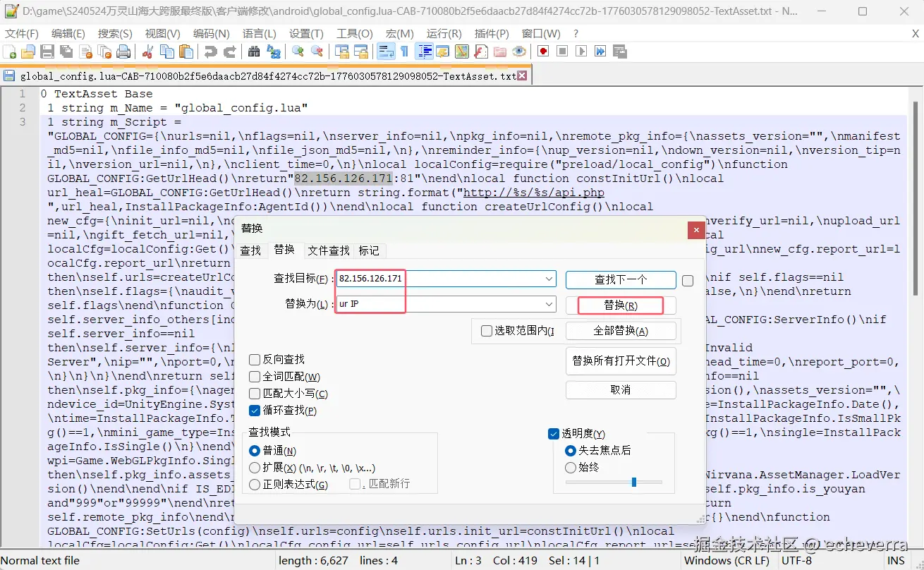Cut selection with the scissors icon
The width and height of the screenshot is (924, 570).
[x=148, y=51]
